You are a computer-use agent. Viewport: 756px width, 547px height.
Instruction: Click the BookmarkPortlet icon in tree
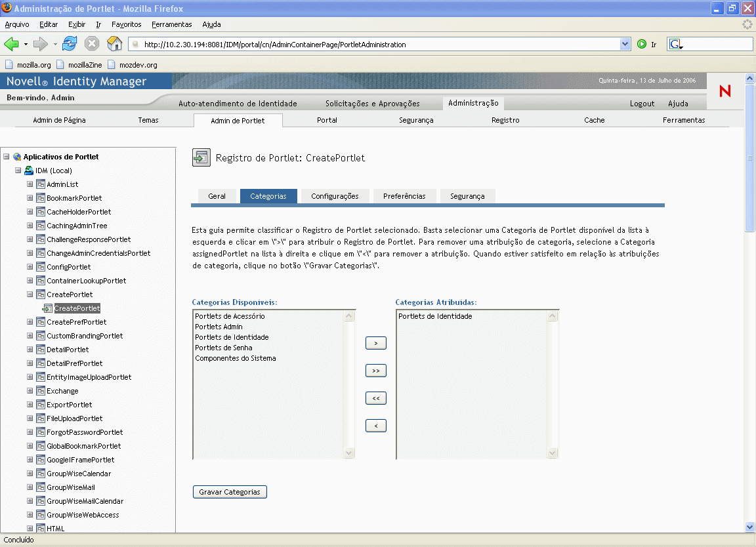pyautogui.click(x=41, y=198)
